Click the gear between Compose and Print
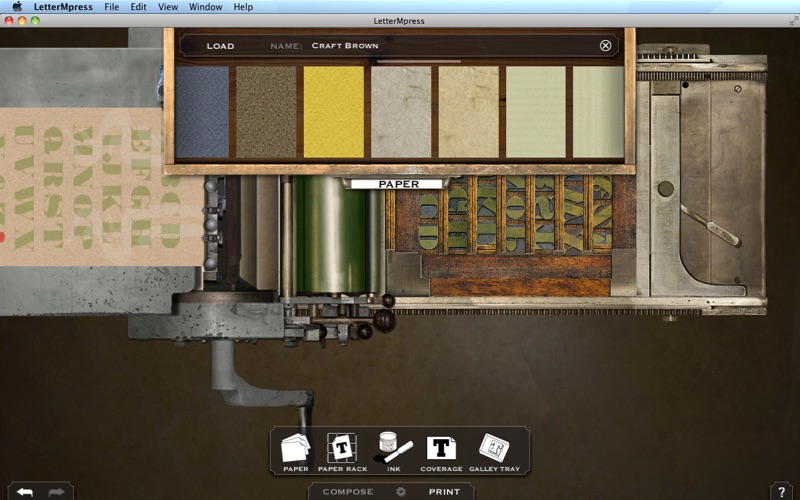Viewport: 800px width, 500px height. [400, 492]
